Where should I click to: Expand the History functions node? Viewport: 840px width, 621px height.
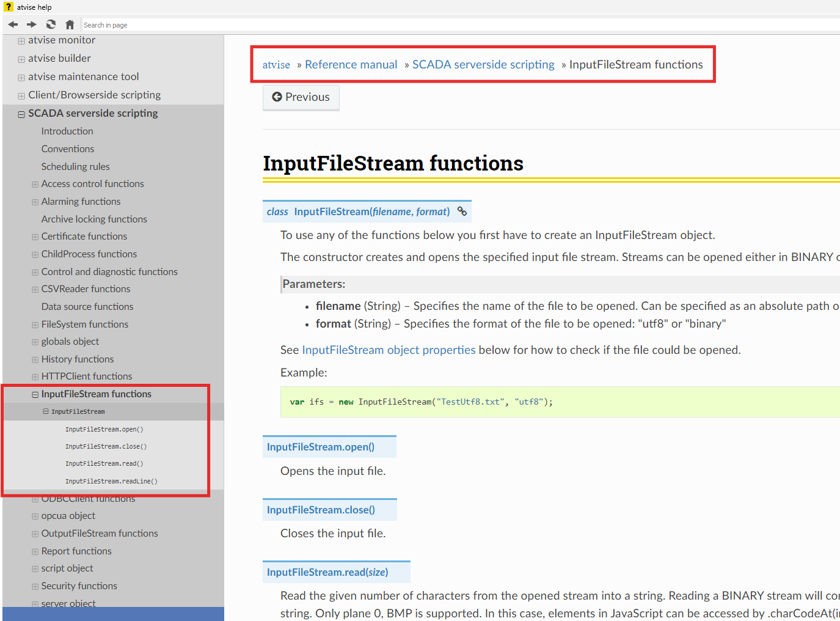tap(35, 359)
